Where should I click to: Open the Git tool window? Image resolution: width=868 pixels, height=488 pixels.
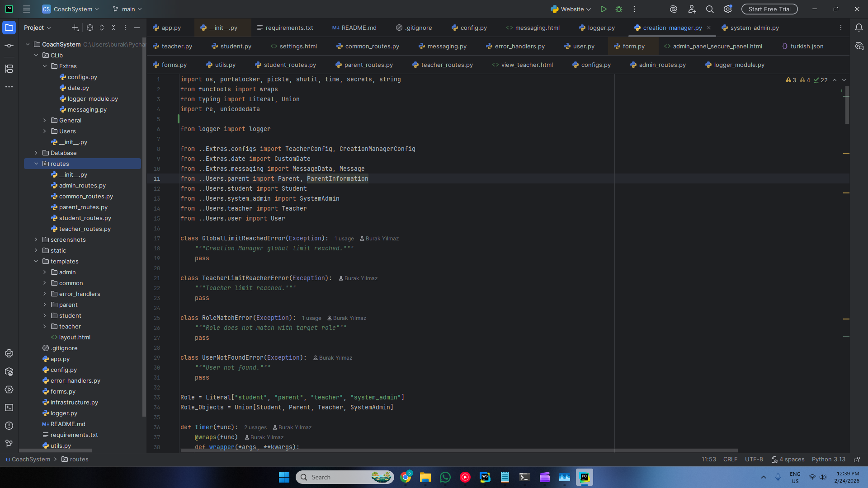(9, 444)
